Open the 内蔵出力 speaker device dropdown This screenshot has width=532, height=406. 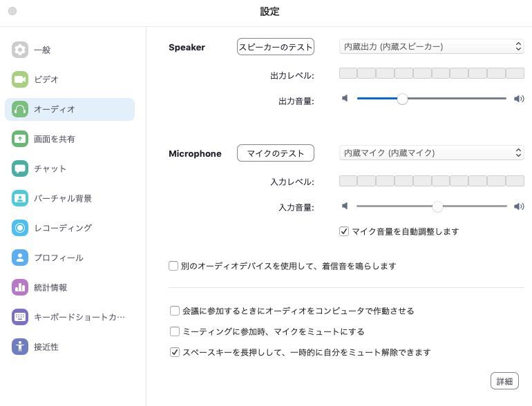(x=432, y=46)
